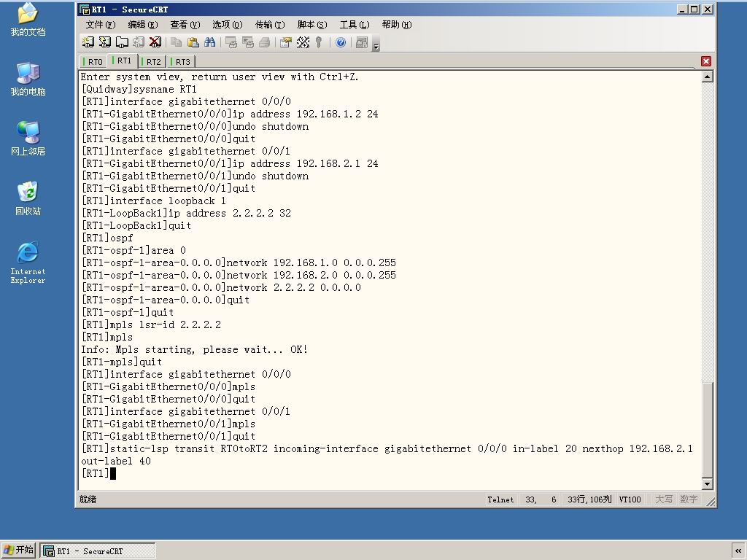Open the 开始 Start menu button
This screenshot has height=560, width=747.
pos(18,550)
